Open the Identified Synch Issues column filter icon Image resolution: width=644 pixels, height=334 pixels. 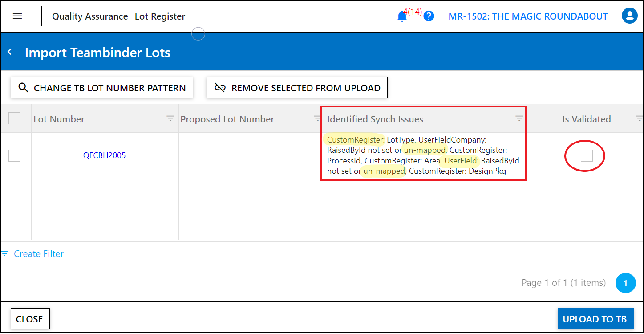(519, 118)
